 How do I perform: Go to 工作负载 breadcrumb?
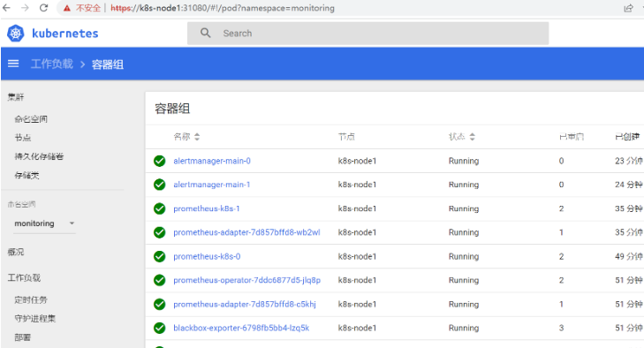(52, 64)
